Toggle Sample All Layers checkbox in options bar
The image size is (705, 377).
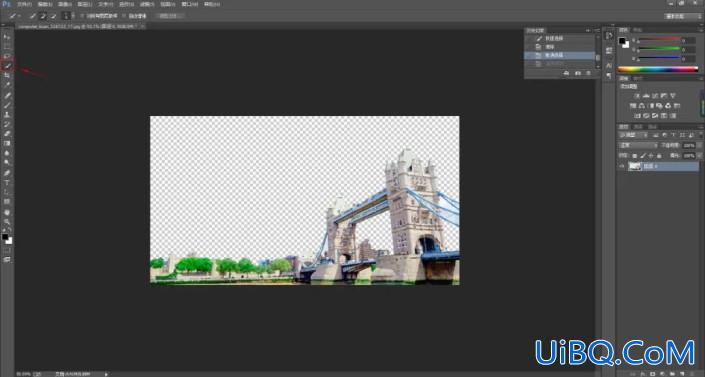(82, 16)
